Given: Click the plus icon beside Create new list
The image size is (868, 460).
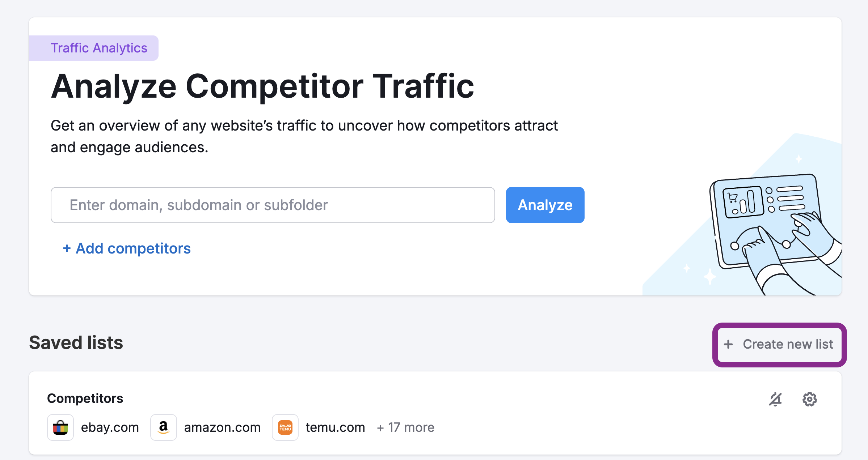Looking at the screenshot, I should click(728, 344).
